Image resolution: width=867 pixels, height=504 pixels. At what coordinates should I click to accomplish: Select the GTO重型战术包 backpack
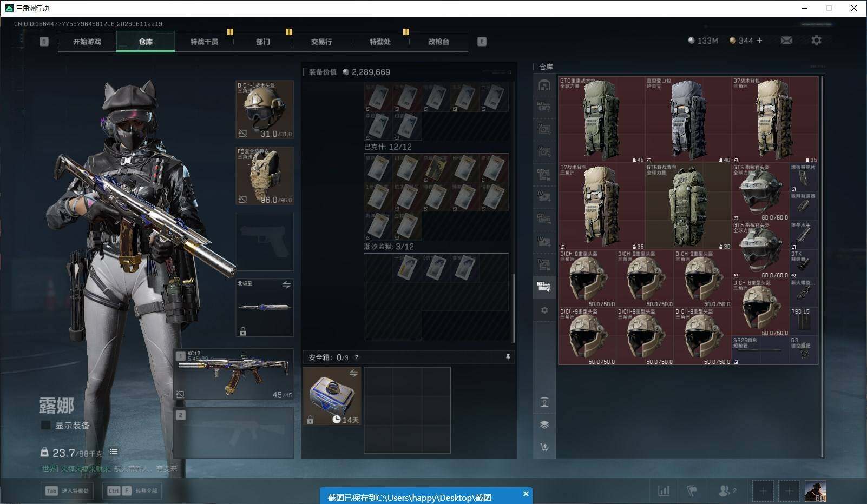(x=602, y=120)
